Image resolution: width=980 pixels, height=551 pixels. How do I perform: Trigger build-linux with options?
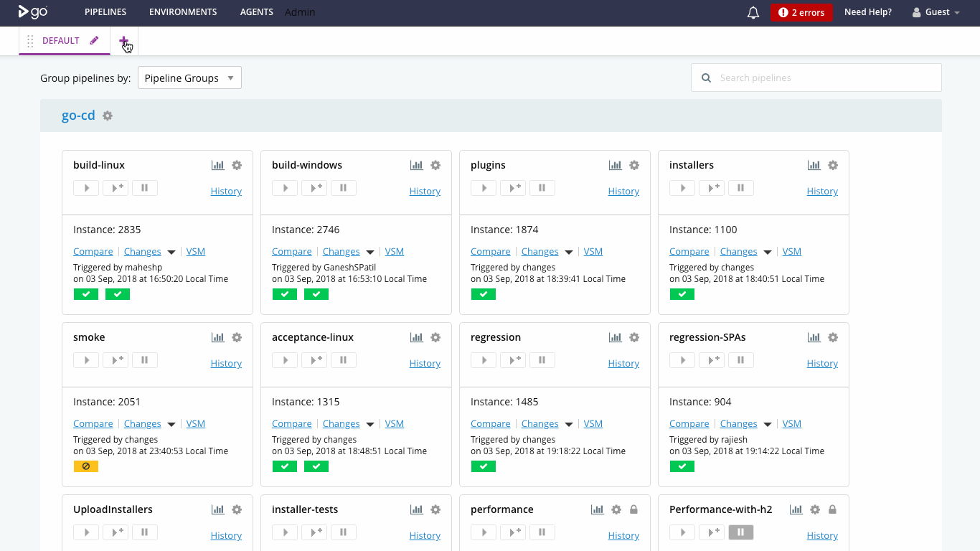(116, 188)
